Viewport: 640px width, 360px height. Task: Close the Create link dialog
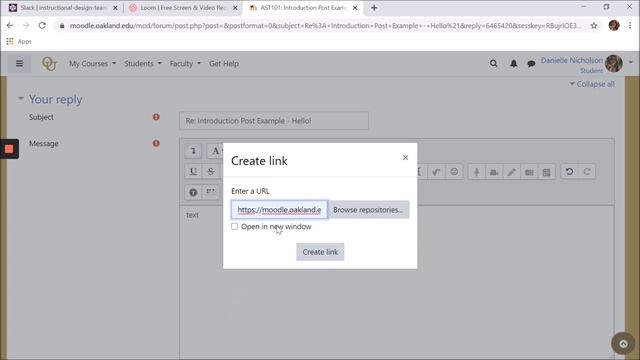click(x=405, y=158)
